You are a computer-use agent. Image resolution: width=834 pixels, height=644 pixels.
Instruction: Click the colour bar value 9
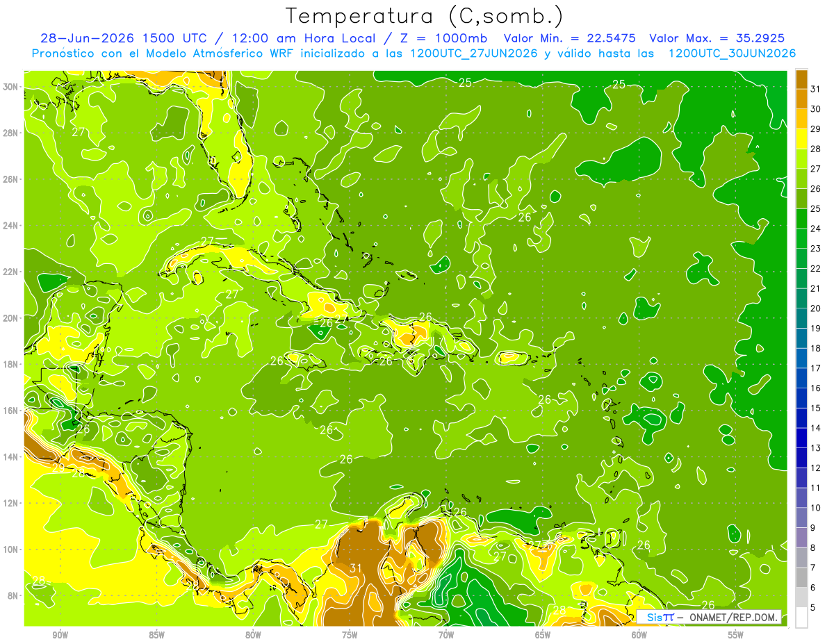(x=813, y=528)
